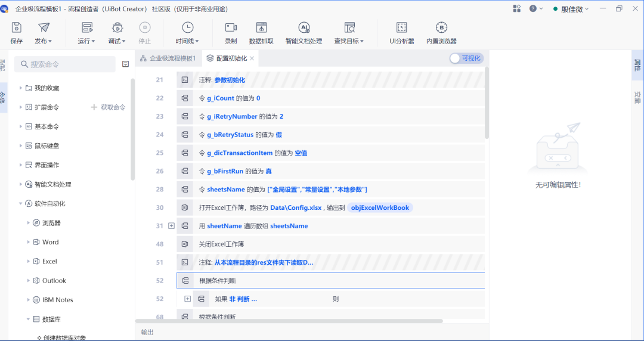This screenshot has height=341, width=644.
Task: Click the command icon on line 26 g_bFirstRun
Action: point(185,171)
